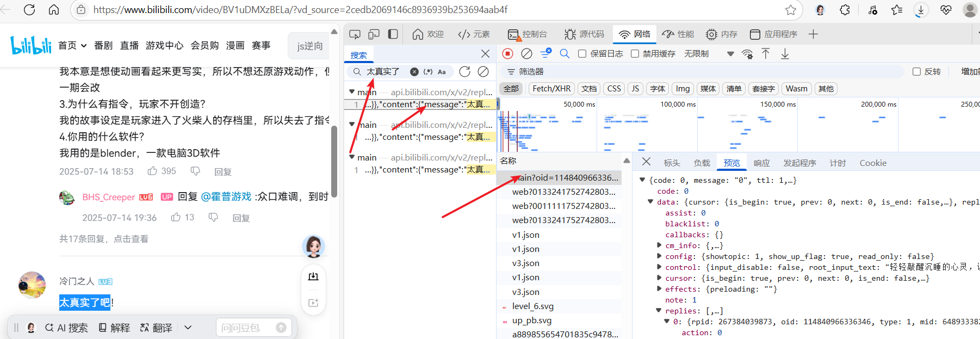Toggle the network filter funnel icon
The height and width of the screenshot is (339, 980).
pyautogui.click(x=545, y=53)
